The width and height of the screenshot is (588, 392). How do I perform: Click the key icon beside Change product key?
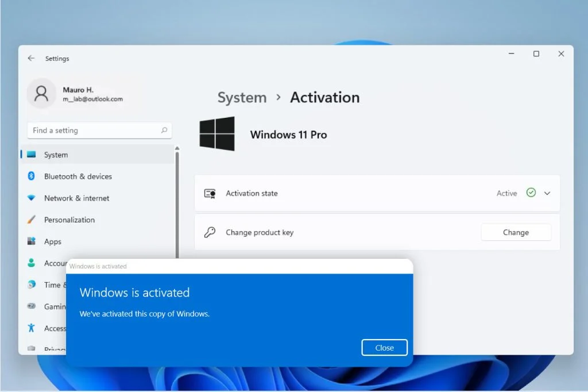tap(210, 232)
